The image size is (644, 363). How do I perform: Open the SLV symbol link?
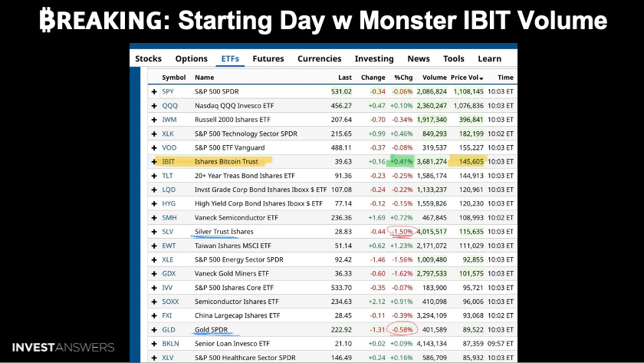tap(168, 232)
